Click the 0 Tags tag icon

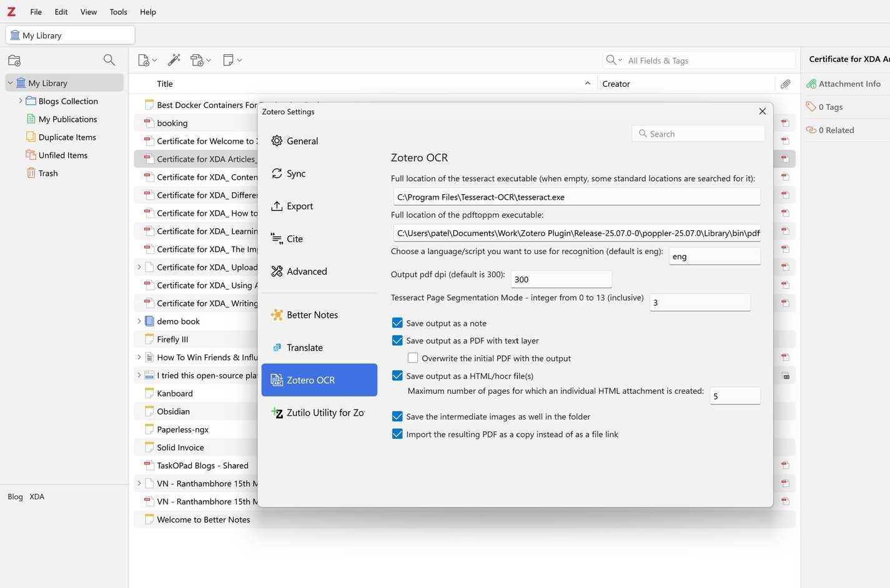pos(812,106)
